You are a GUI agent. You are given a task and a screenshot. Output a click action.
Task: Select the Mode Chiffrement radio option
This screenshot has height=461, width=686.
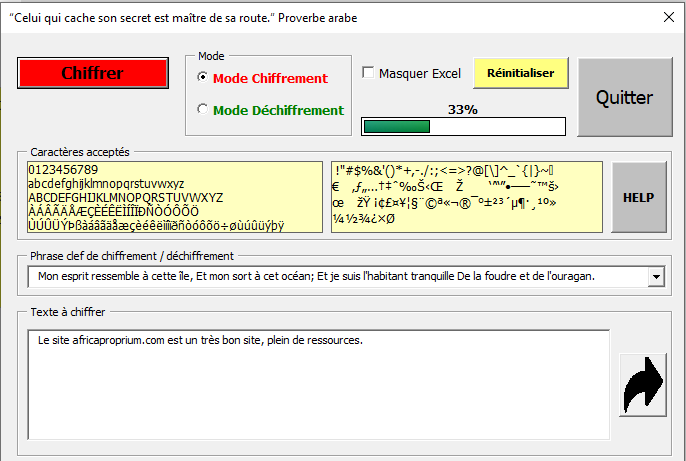203,78
